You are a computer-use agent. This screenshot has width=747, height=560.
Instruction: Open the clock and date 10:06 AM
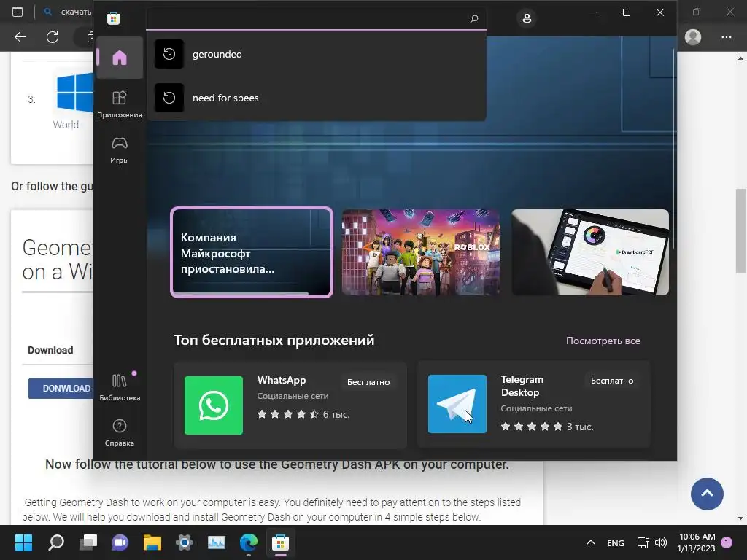tap(697, 542)
